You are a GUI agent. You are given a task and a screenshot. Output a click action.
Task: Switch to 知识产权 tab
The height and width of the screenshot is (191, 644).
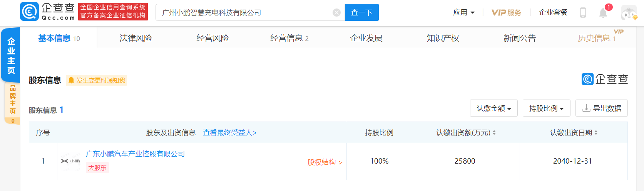[x=443, y=38]
